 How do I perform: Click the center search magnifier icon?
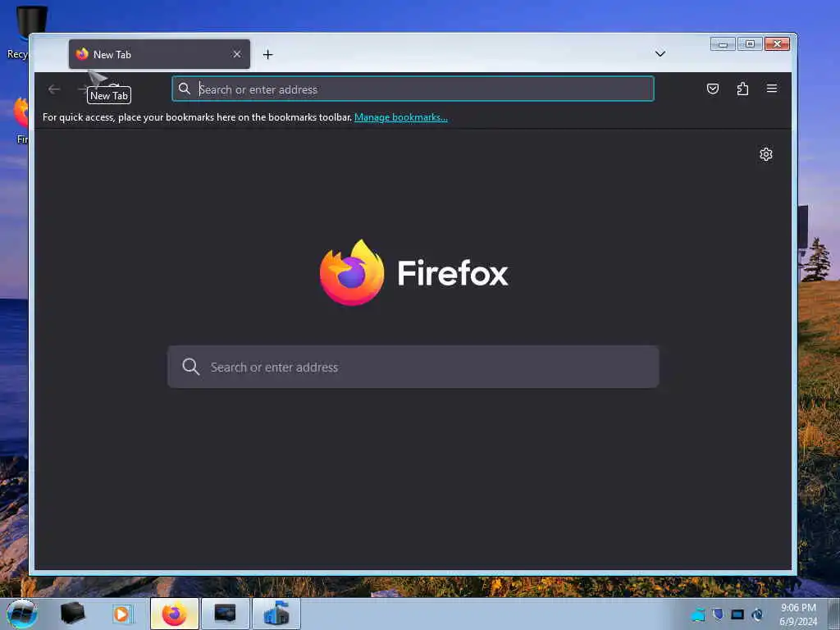pos(190,367)
